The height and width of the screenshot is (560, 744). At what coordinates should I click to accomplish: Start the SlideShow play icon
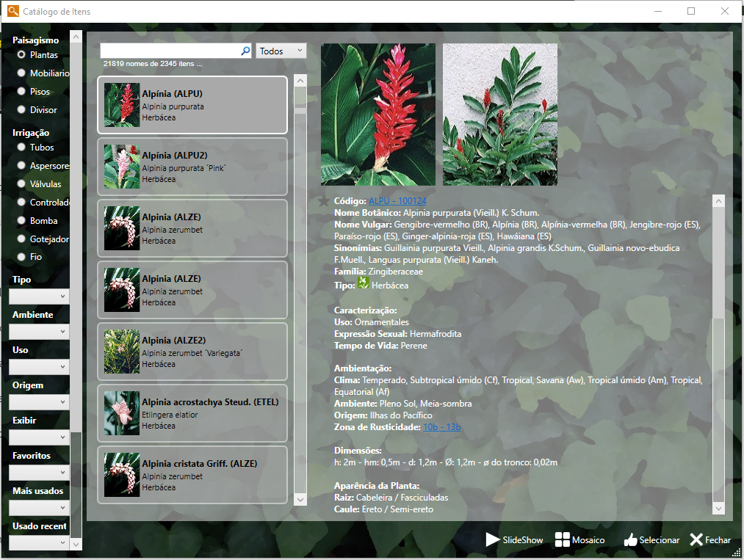coord(492,540)
